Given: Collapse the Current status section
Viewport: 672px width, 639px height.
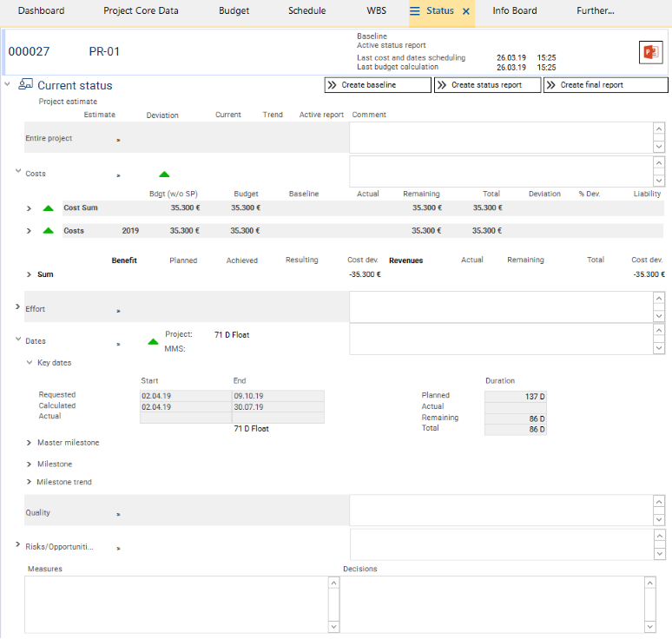Looking at the screenshot, I should click(7, 84).
